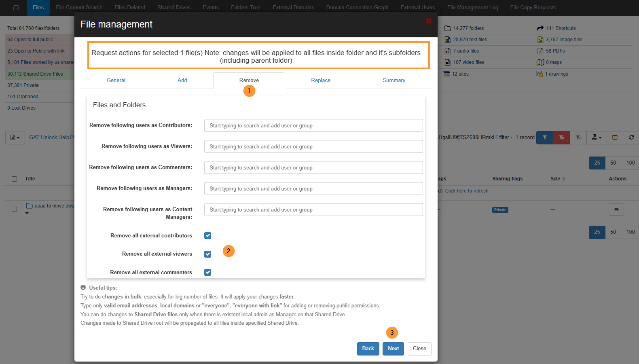Sort by the Size column
The image size is (639, 364).
click(x=558, y=179)
